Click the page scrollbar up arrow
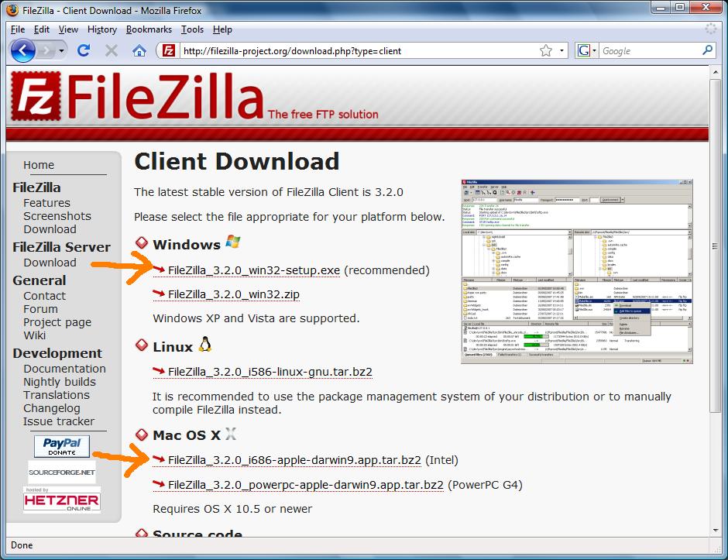 pyautogui.click(x=715, y=72)
